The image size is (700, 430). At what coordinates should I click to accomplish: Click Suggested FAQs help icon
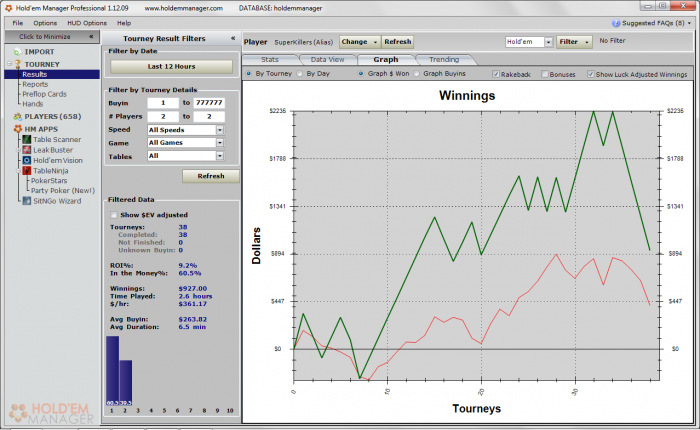coord(616,23)
